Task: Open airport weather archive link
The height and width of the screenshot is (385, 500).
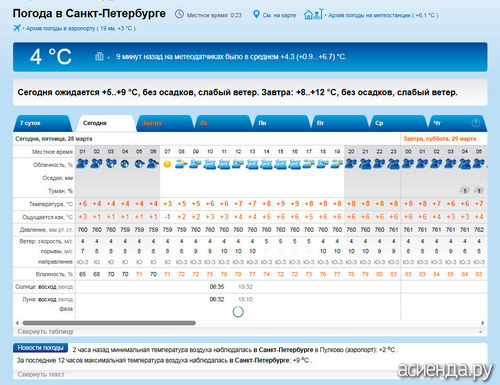Action: pyautogui.click(x=80, y=28)
